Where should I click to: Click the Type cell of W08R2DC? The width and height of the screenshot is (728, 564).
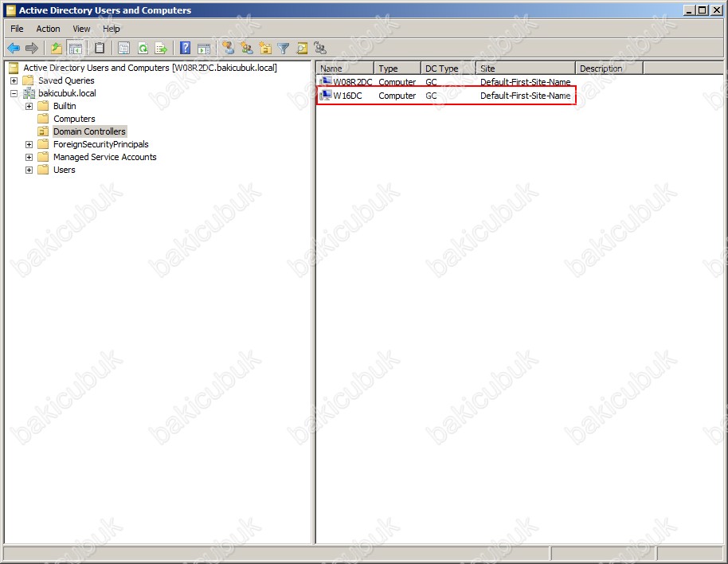tap(397, 82)
